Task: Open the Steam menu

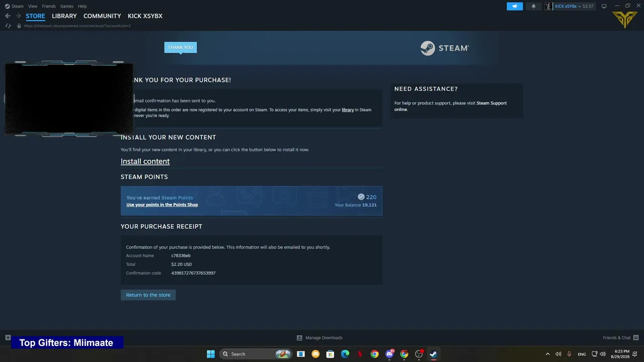Action: pyautogui.click(x=18, y=7)
